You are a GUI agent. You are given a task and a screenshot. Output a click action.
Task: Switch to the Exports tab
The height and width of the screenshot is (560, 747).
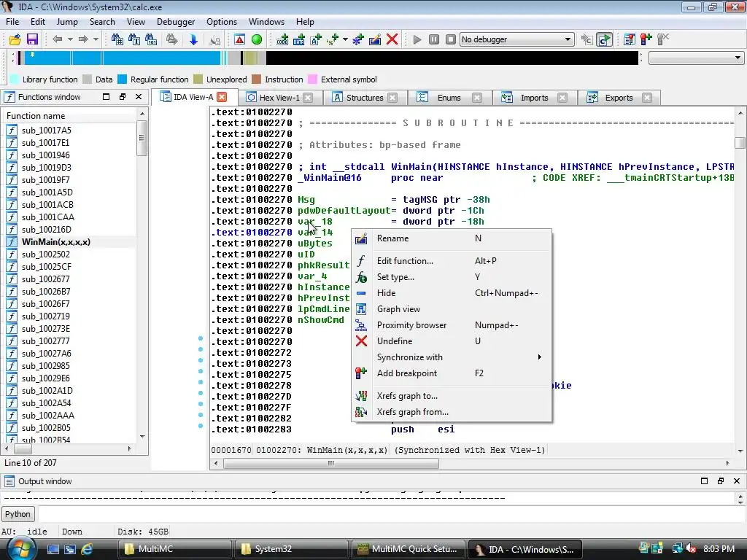click(x=619, y=98)
